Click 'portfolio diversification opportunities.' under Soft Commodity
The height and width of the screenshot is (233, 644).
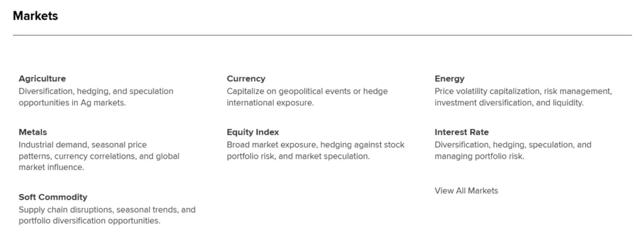tap(89, 220)
